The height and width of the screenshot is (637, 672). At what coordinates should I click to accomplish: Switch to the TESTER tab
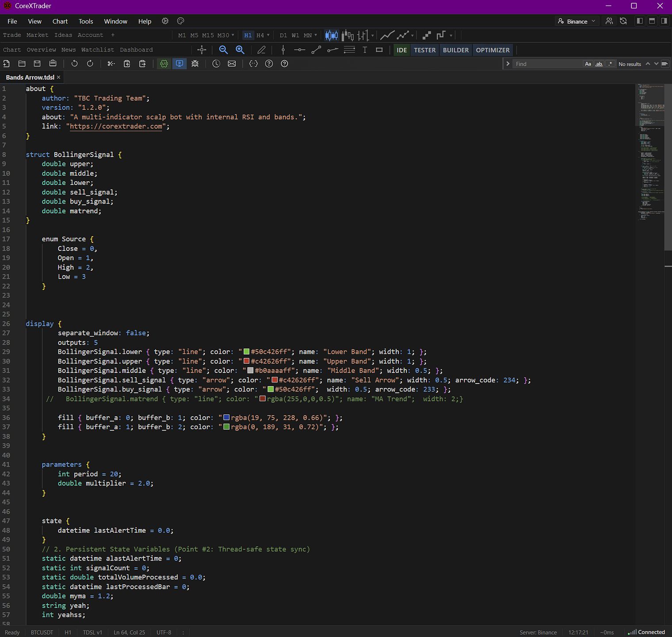click(425, 50)
